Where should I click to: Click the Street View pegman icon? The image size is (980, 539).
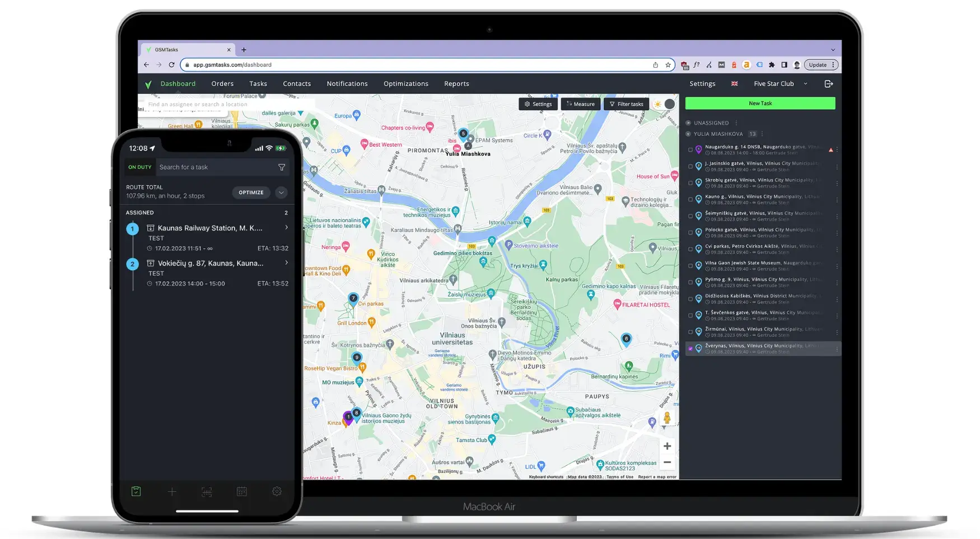pyautogui.click(x=667, y=418)
